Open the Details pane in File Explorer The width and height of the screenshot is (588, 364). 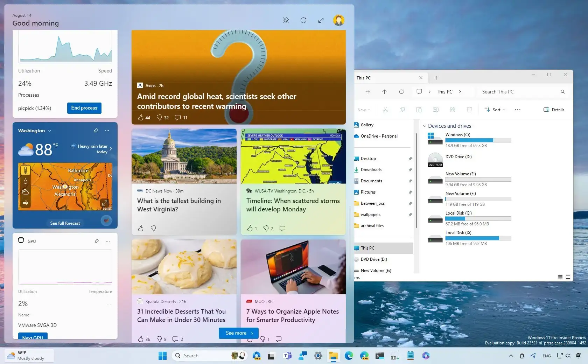click(x=553, y=110)
